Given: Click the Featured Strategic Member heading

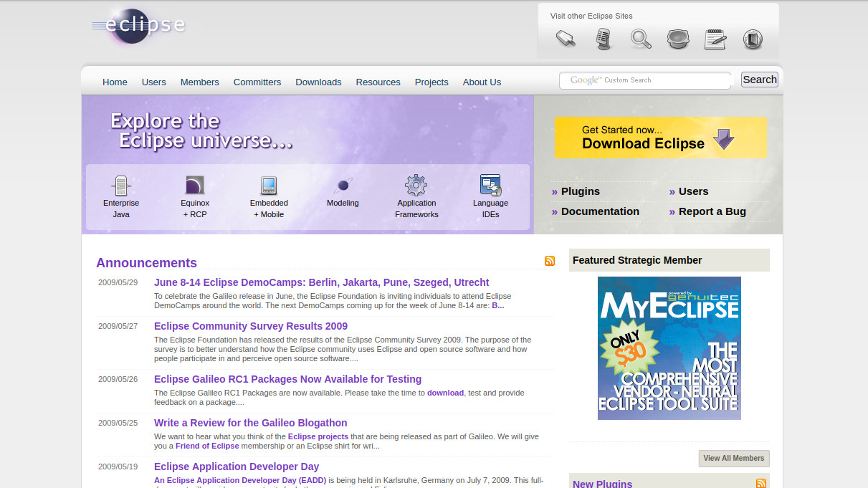Looking at the screenshot, I should [637, 260].
